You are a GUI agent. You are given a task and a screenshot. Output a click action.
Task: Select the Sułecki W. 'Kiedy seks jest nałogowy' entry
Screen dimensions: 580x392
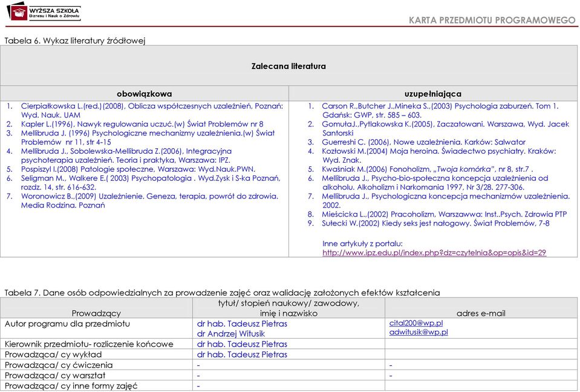(x=435, y=223)
